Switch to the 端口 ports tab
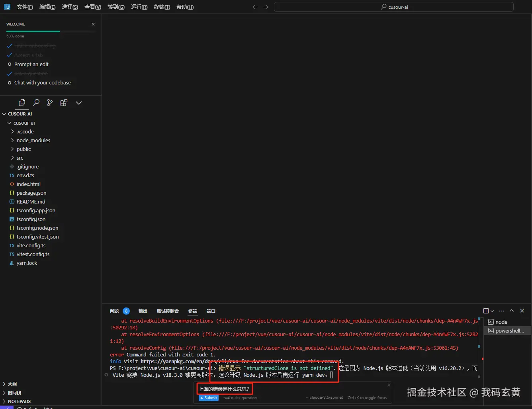Image resolution: width=532 pixels, height=409 pixels. [x=211, y=311]
